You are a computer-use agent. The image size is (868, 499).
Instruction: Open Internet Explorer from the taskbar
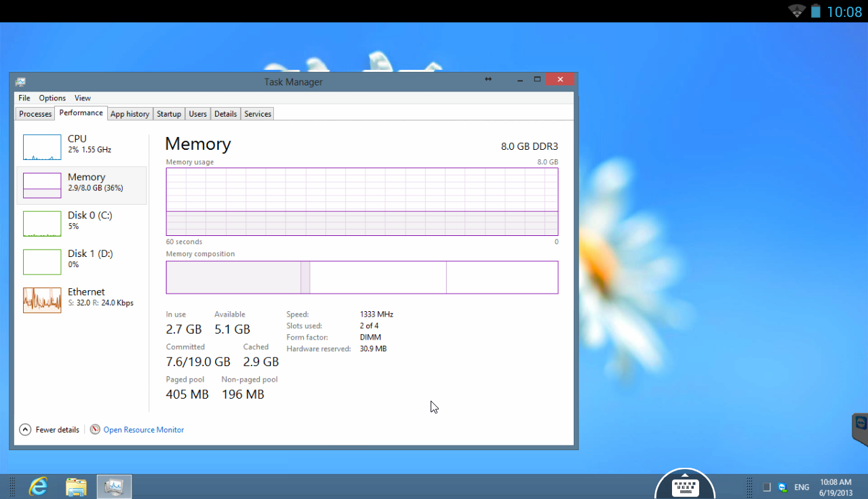click(38, 485)
